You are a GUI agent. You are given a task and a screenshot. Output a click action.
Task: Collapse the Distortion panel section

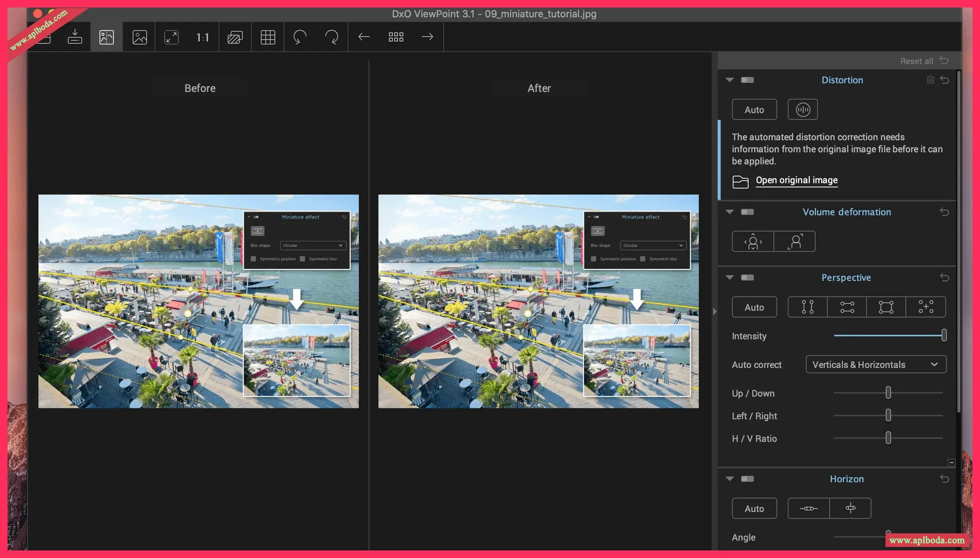click(730, 80)
